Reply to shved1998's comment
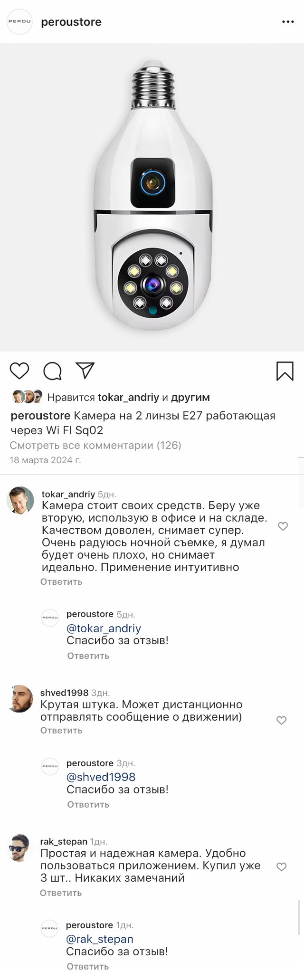Viewport: 304px width, 980px height. point(61,731)
